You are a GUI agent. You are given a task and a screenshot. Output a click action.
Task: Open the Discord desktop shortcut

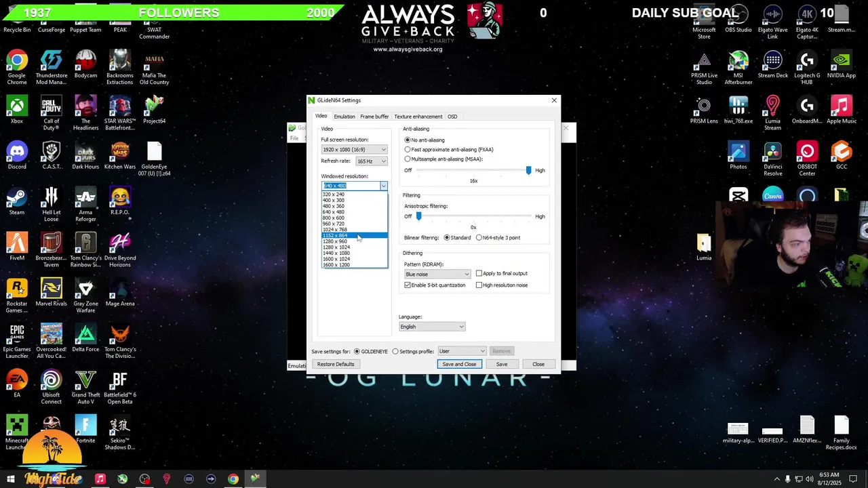click(17, 155)
